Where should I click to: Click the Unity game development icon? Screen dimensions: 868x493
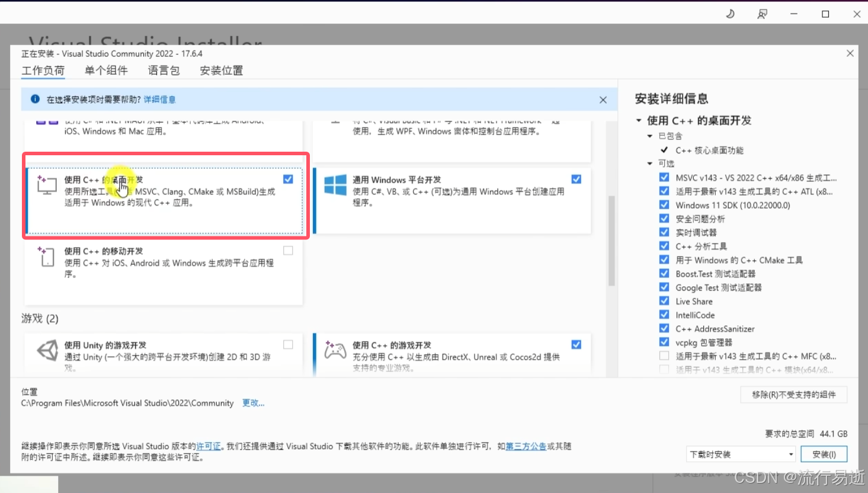47,350
